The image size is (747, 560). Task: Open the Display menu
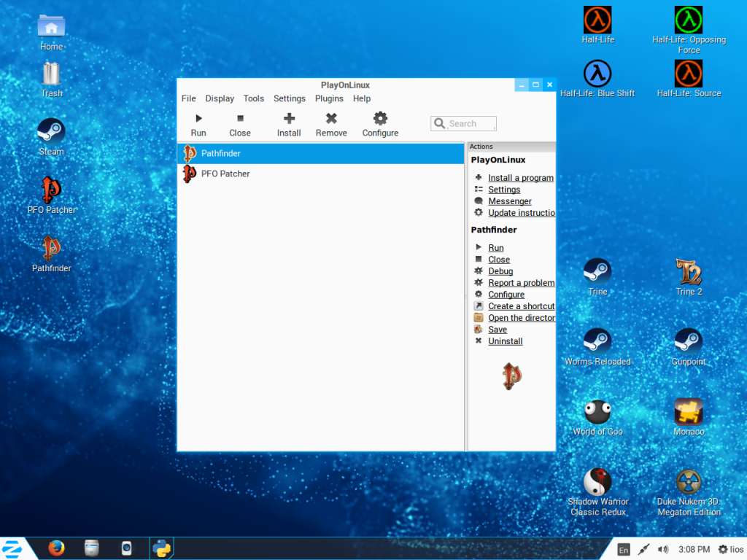(220, 98)
